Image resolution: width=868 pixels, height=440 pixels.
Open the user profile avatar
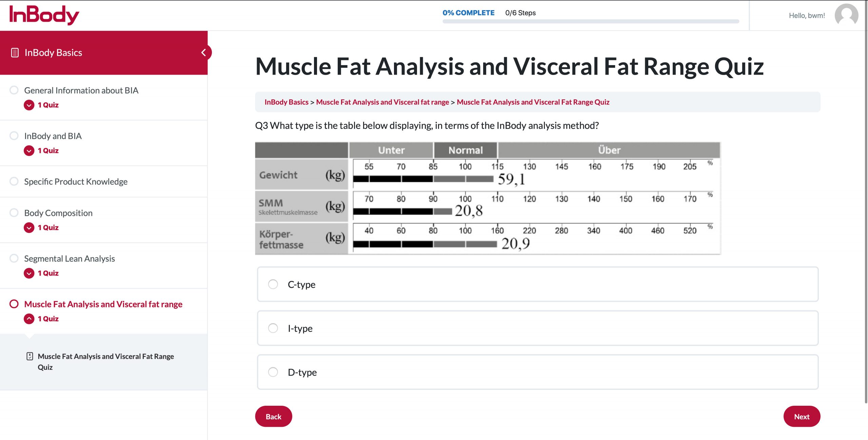846,15
